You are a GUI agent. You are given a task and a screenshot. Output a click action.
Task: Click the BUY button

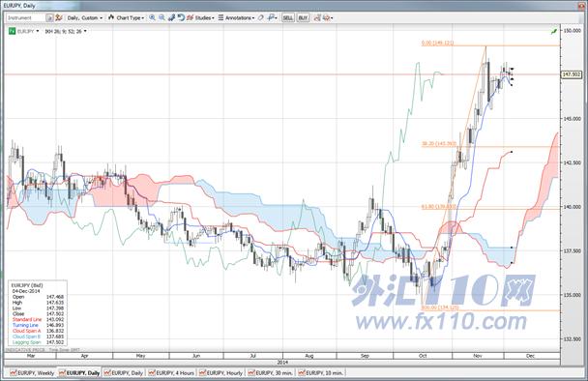click(x=303, y=17)
